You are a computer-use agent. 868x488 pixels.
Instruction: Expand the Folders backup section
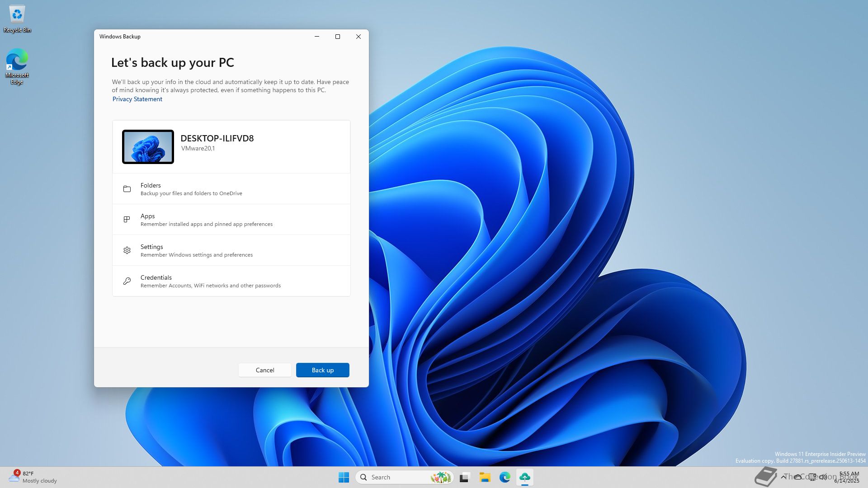pyautogui.click(x=231, y=189)
